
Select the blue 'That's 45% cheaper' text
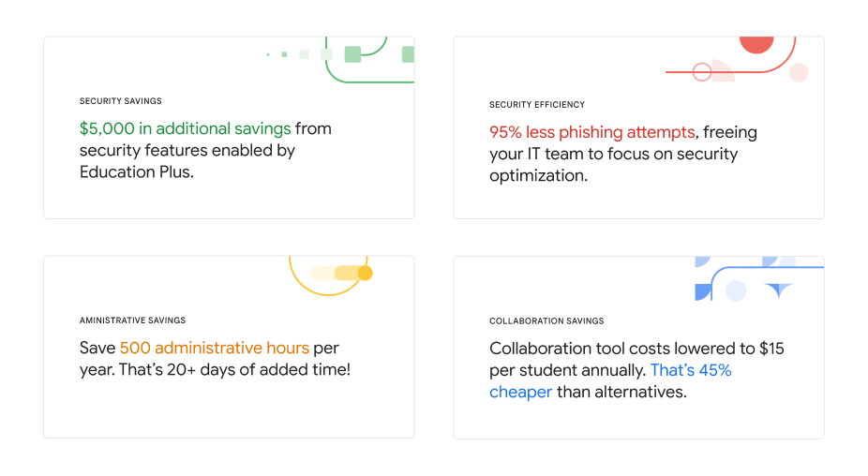click(610, 380)
